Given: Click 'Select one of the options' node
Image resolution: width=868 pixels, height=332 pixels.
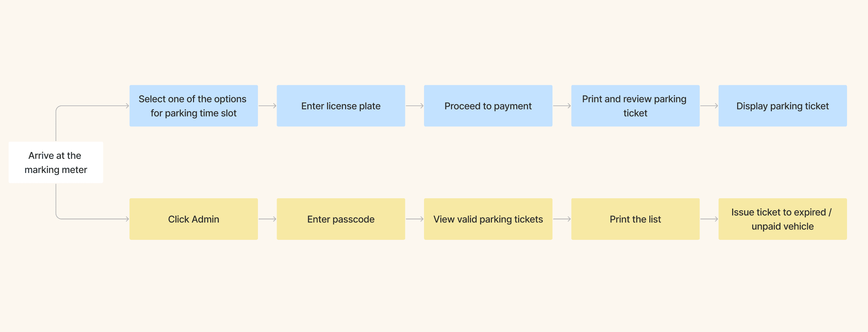Looking at the screenshot, I should pos(193,106).
